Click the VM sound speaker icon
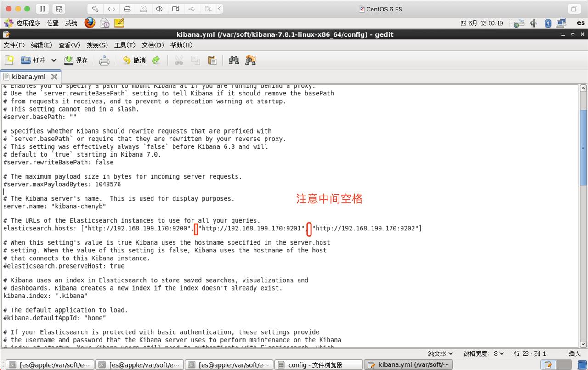The height and width of the screenshot is (370, 588). click(x=159, y=9)
